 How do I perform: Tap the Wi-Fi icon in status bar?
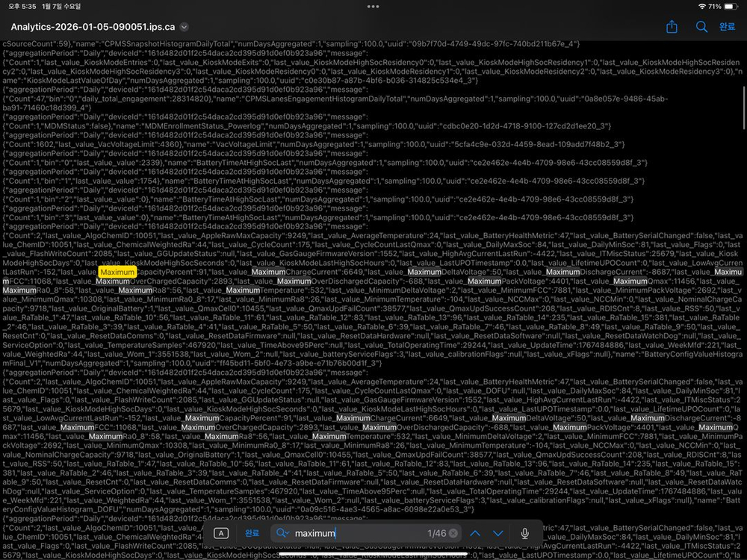[x=701, y=6]
